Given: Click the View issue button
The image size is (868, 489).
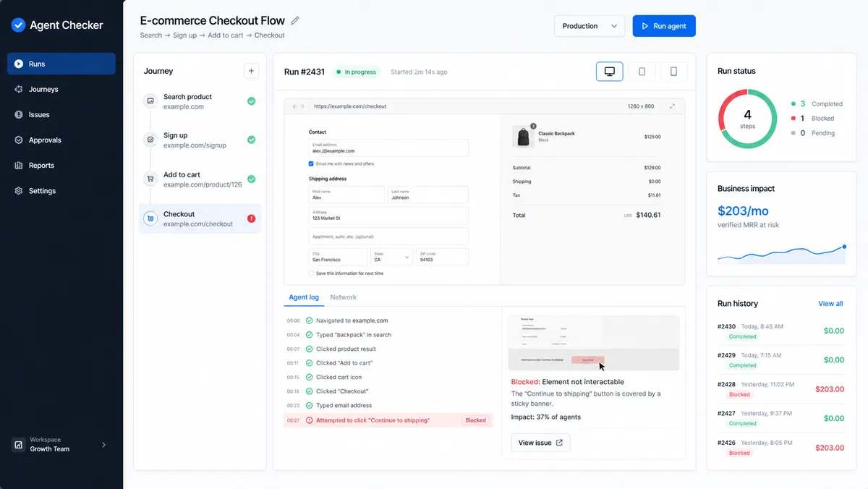Looking at the screenshot, I should [540, 443].
